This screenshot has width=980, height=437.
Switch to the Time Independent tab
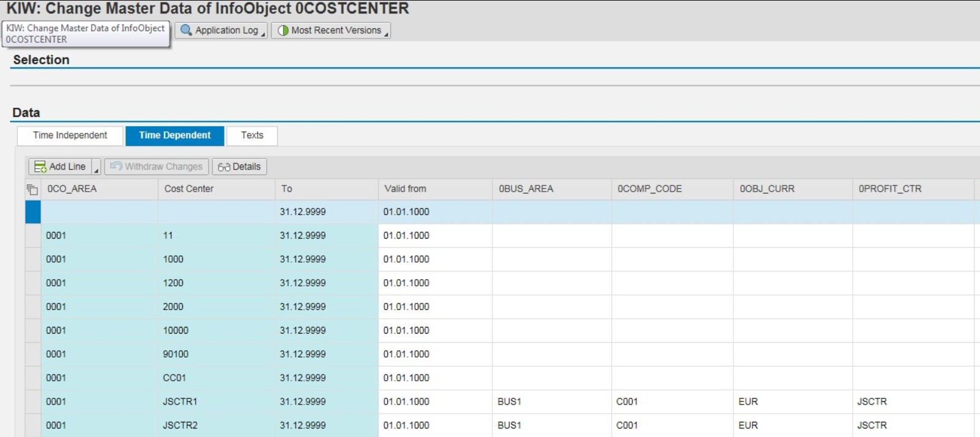point(70,135)
